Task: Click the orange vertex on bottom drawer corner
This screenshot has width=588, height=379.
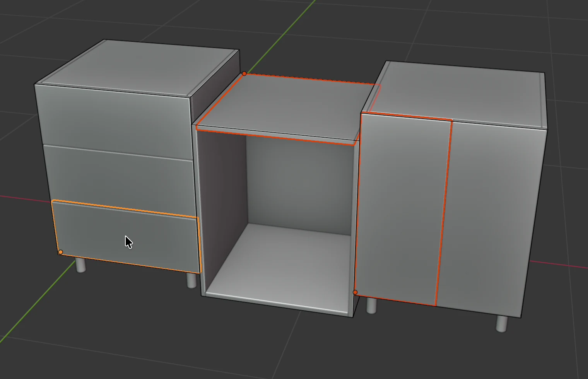Action: pos(60,252)
